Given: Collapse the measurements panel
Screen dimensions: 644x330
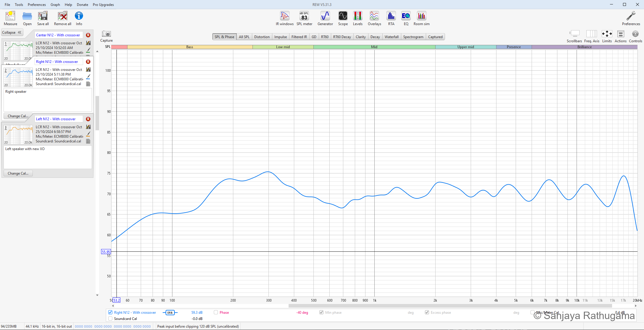Looking at the screenshot, I should (x=12, y=32).
